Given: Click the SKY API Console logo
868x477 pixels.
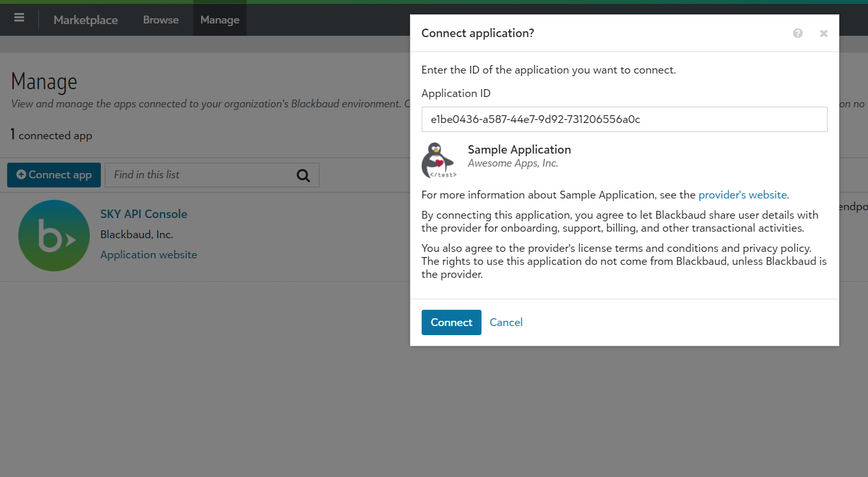Looking at the screenshot, I should click(x=54, y=236).
